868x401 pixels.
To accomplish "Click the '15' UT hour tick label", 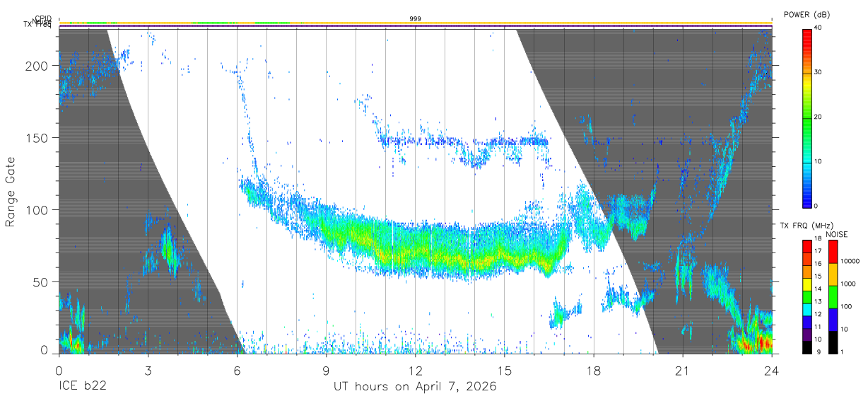I will point(505,370).
